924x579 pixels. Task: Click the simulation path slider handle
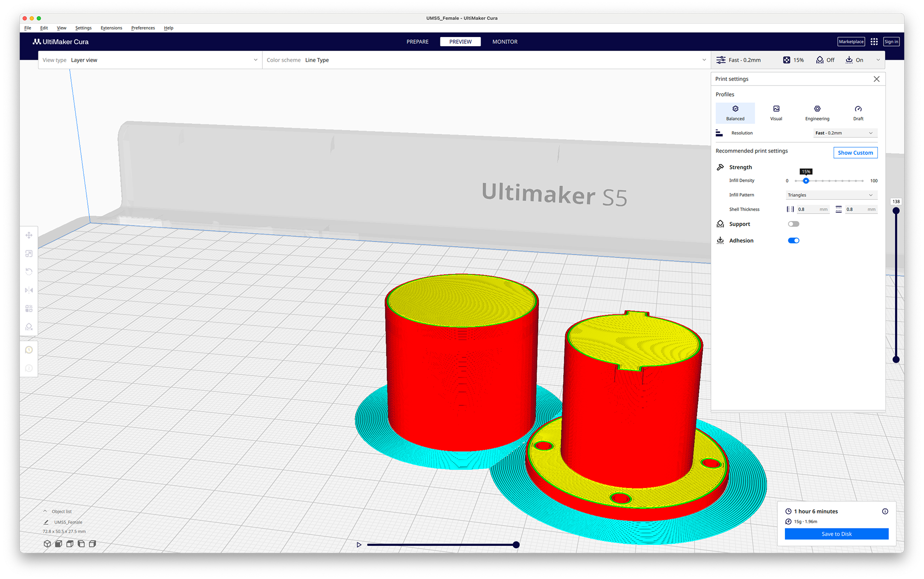516,545
